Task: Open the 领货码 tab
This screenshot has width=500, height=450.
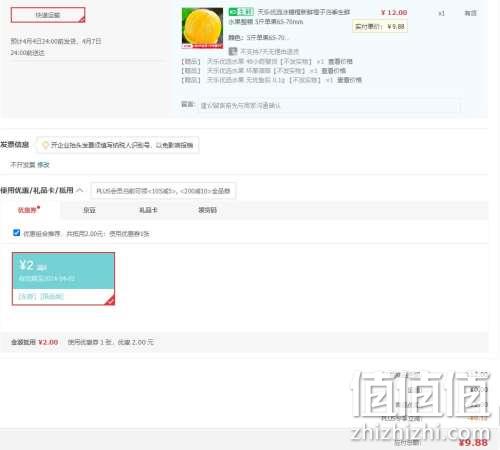Action: [x=207, y=210]
